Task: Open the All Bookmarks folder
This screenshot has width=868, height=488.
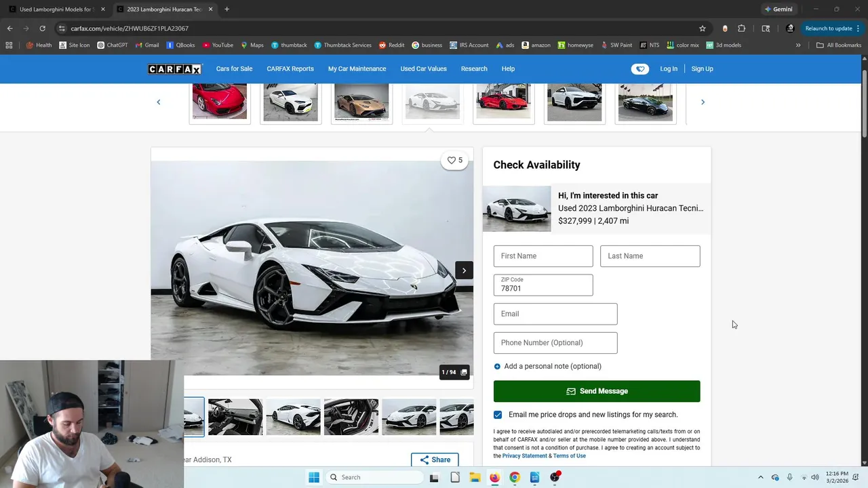Action: pyautogui.click(x=839, y=45)
